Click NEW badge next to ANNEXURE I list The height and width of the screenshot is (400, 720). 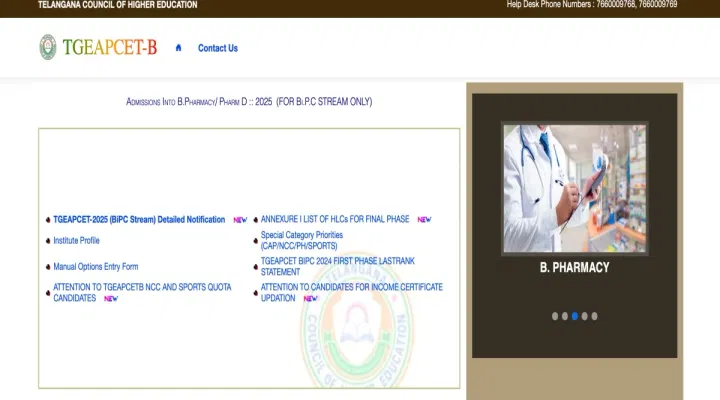[424, 220]
